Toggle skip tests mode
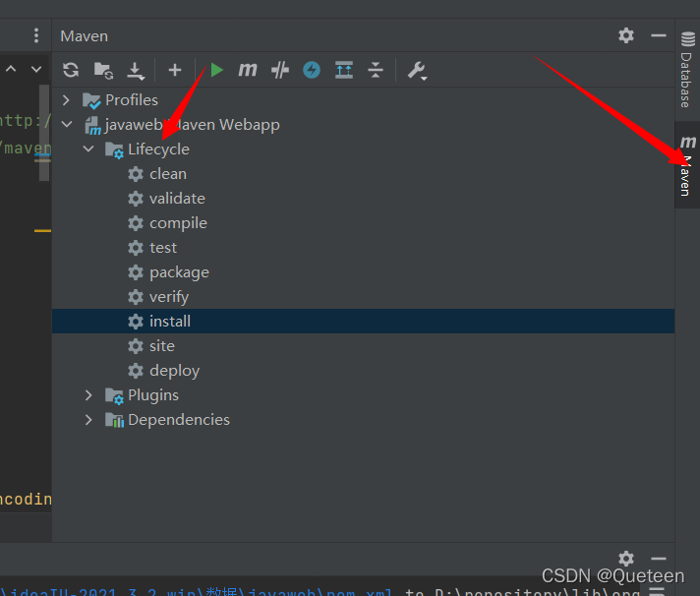The image size is (700, 596). [280, 70]
